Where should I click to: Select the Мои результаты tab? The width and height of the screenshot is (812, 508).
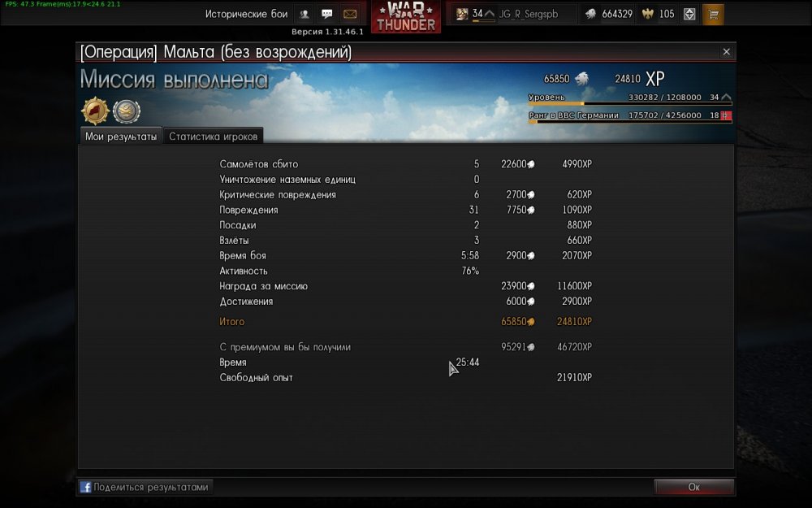[x=121, y=137]
